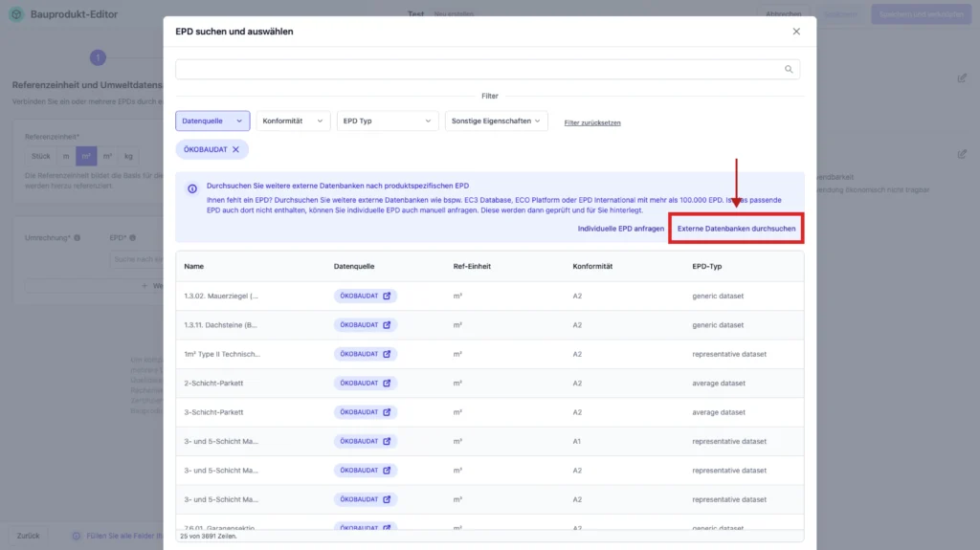The width and height of the screenshot is (980, 550).
Task: Open external link for 1.3.02. Mauerziegel ÖKOBAUDAT
Action: (x=387, y=296)
